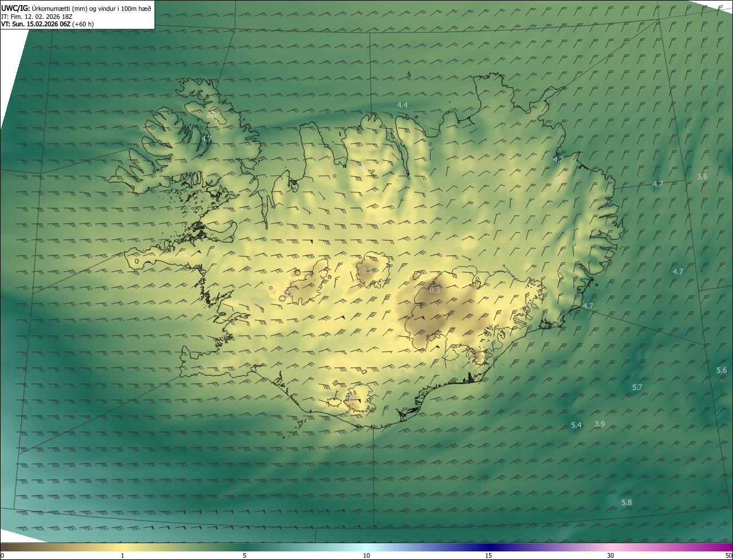
Task: Click the 5.7 value label
Action: pyautogui.click(x=637, y=388)
